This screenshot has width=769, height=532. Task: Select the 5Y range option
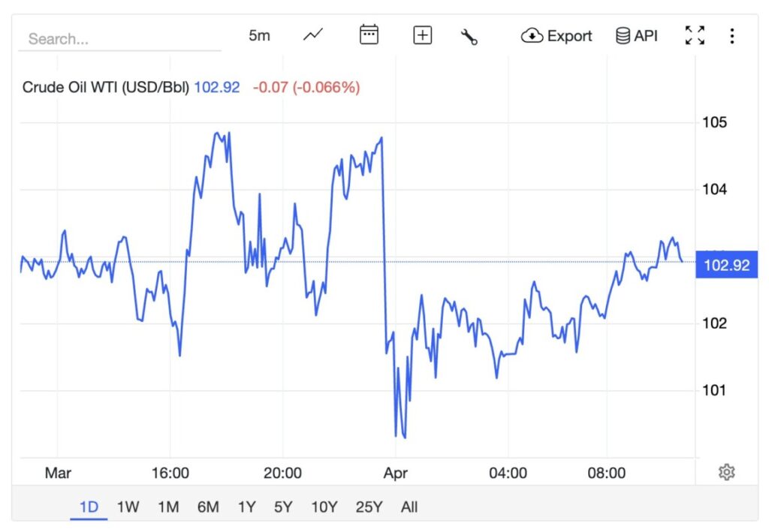283,507
